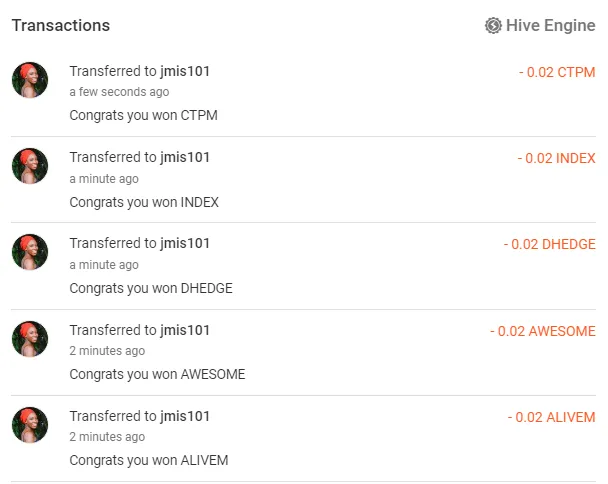
Task: Select the -0.02 AWESOME amount
Action: tap(542, 331)
